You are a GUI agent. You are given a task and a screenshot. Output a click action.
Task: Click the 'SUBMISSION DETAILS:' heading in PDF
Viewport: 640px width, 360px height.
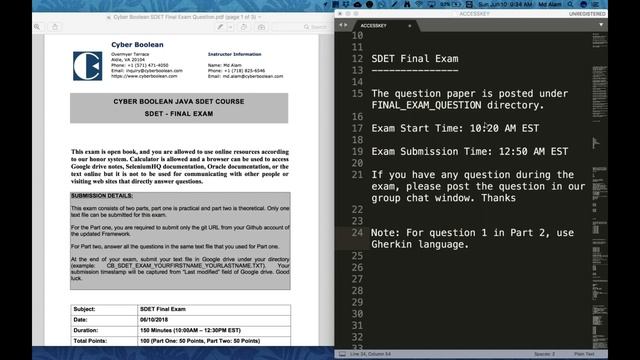102,196
